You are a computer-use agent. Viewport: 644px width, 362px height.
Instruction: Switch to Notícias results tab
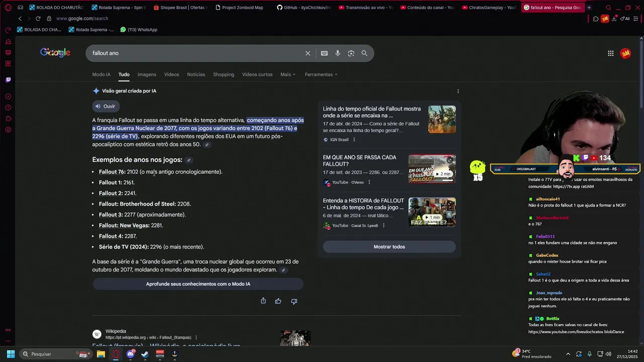coord(196,74)
